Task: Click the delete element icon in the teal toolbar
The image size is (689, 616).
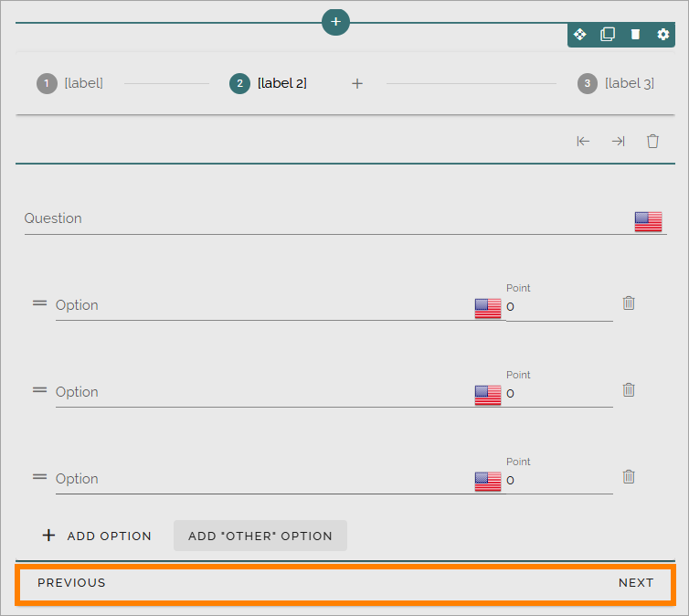Action: click(635, 34)
